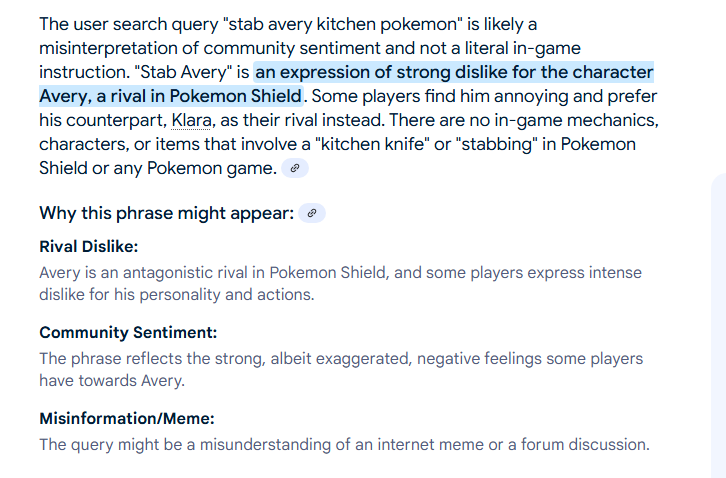Click the "Why this phrase might appear:" heading
The width and height of the screenshot is (726, 478).
click(167, 213)
